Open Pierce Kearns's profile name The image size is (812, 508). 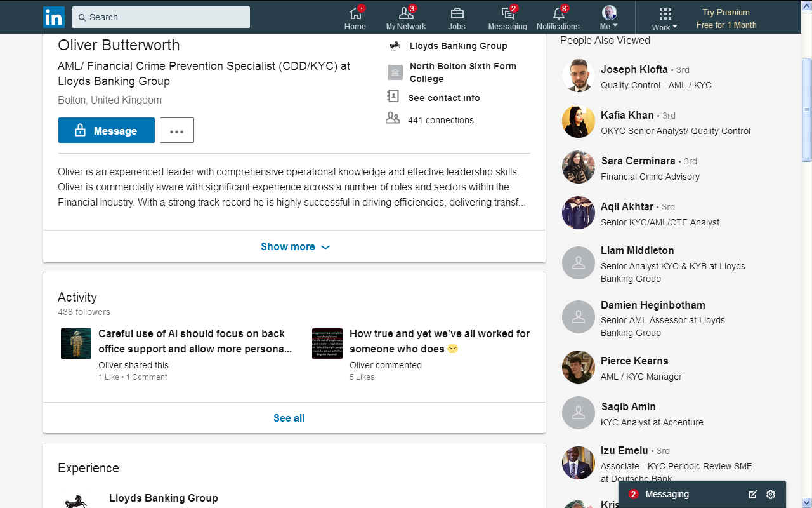pyautogui.click(x=634, y=361)
